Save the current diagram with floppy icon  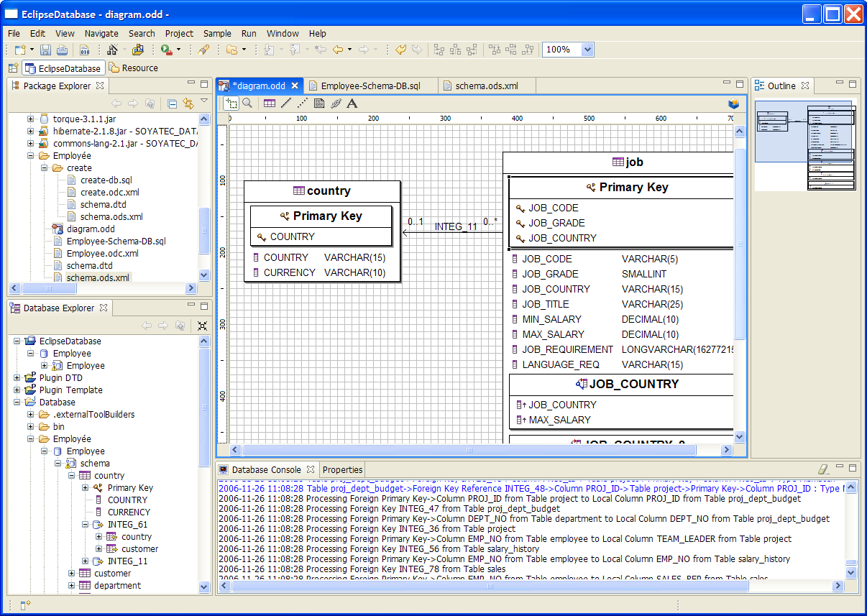(x=45, y=50)
